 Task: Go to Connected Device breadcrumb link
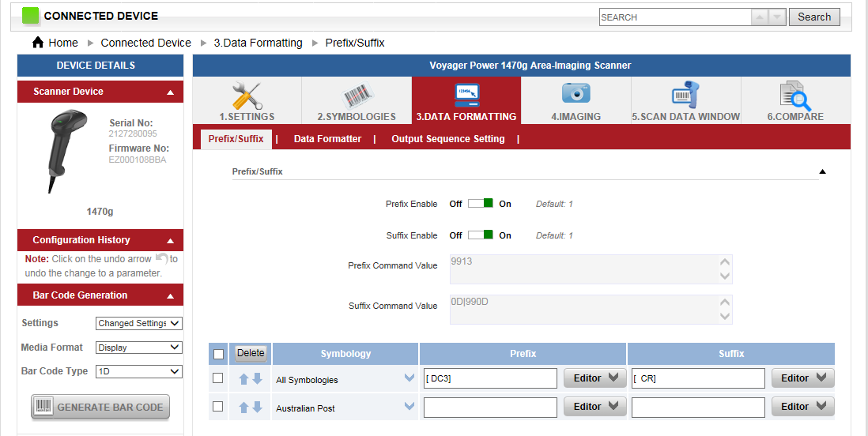[145, 43]
